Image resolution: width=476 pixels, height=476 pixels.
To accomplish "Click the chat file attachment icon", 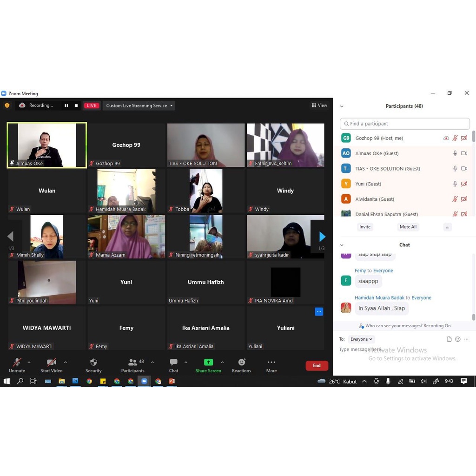I will click(449, 339).
